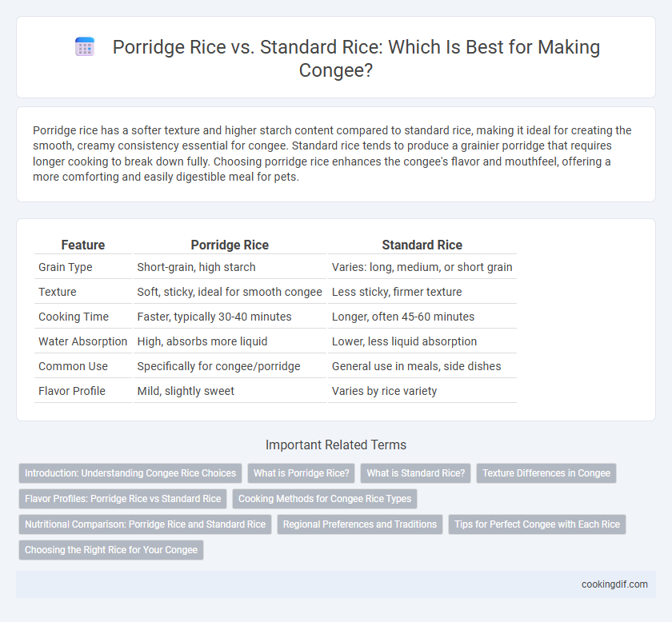Click the cookingdif.com footer link
Image resolution: width=672 pixels, height=622 pixels.
click(614, 584)
